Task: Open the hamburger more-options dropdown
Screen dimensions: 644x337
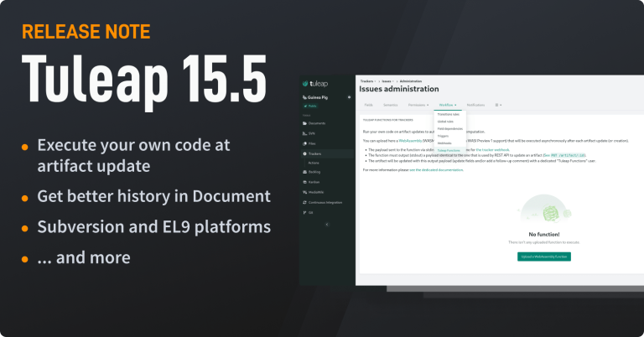Action: click(x=498, y=105)
